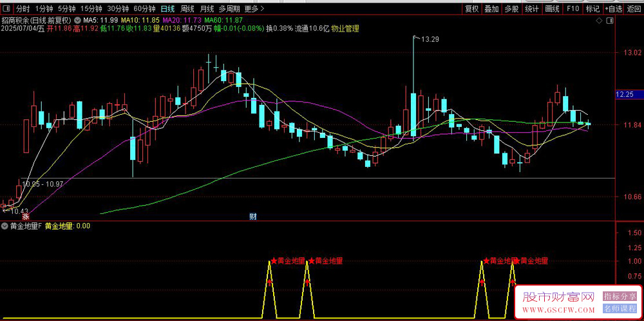Click the MA5: 11.99 label
The height and width of the screenshot is (321, 644).
(101, 20)
